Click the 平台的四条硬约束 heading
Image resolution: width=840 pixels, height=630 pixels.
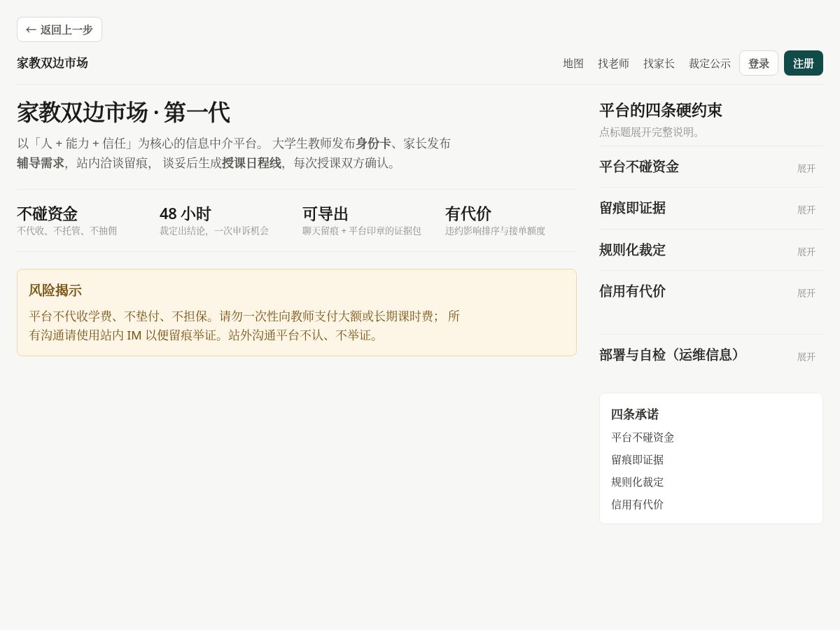660,111
